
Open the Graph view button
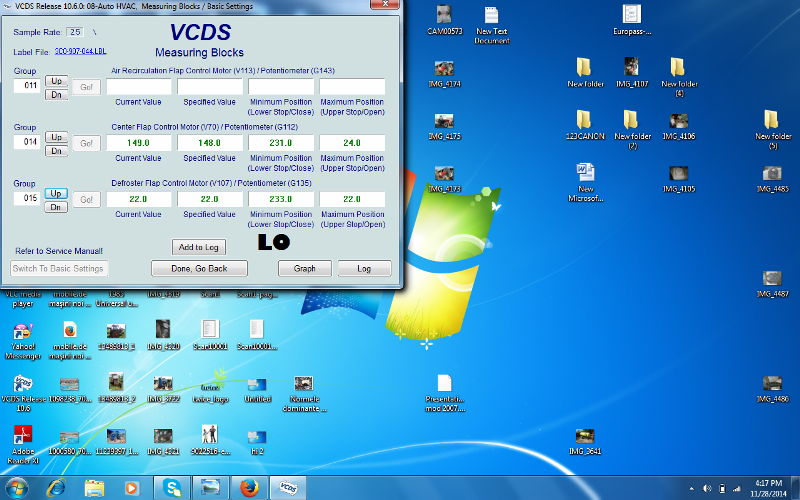[x=305, y=268]
